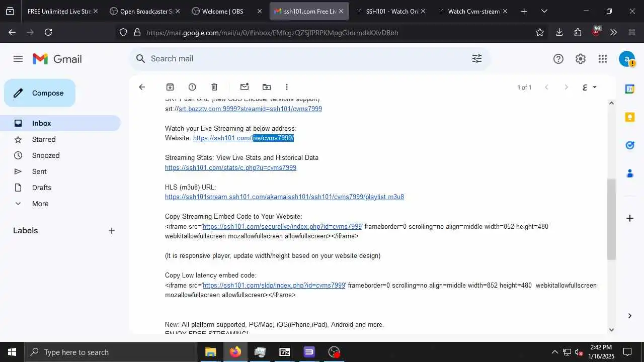
Task: Open Google Keep side panel icon
Action: [x=629, y=117]
